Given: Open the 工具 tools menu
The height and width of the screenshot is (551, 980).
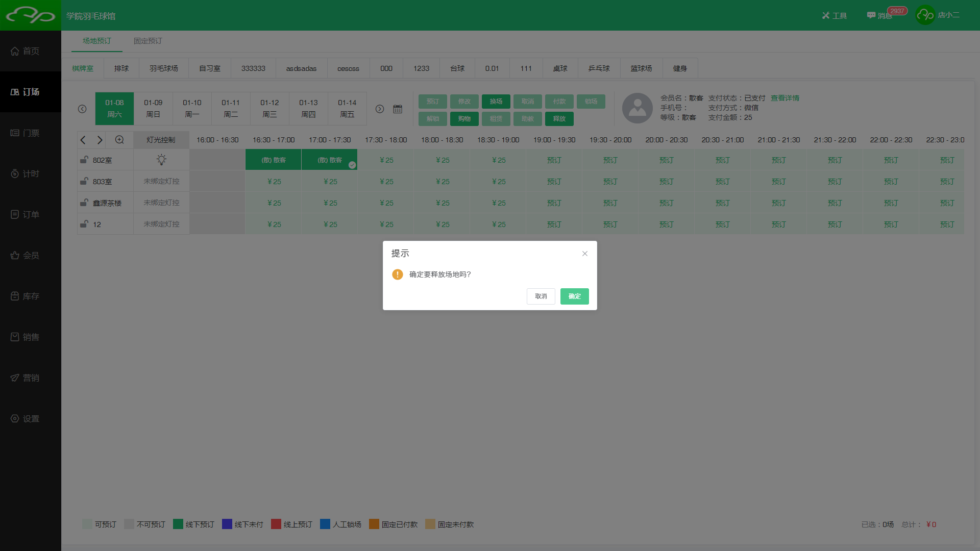Looking at the screenshot, I should pyautogui.click(x=835, y=16).
